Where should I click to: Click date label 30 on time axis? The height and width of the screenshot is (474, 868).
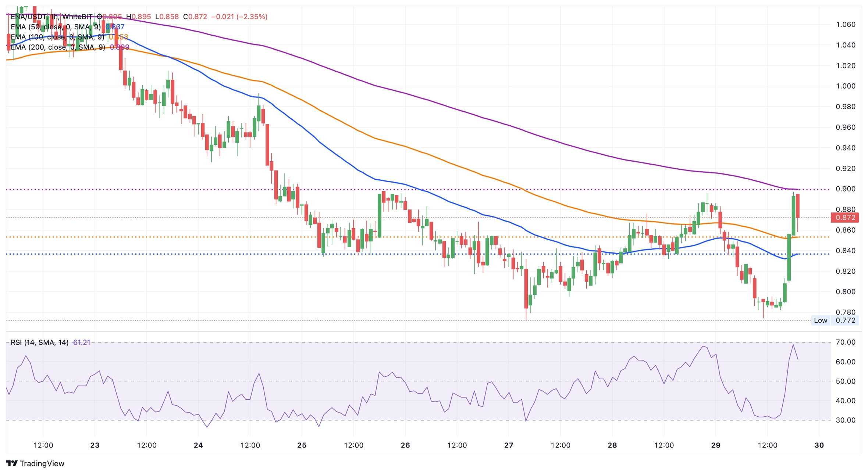[x=819, y=445]
